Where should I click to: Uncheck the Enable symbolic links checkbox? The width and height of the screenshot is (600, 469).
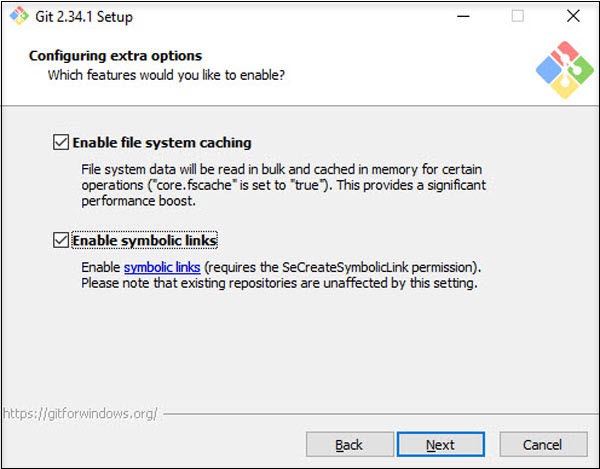point(61,241)
